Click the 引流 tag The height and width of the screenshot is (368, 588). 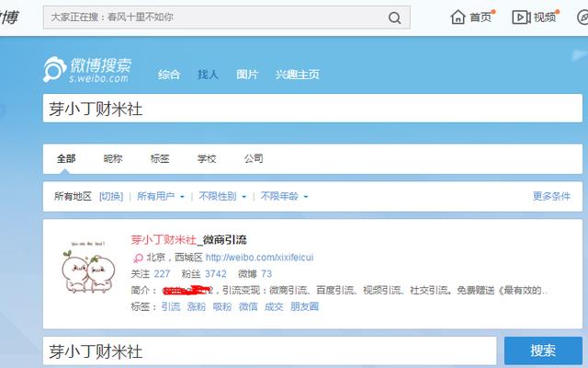(171, 306)
